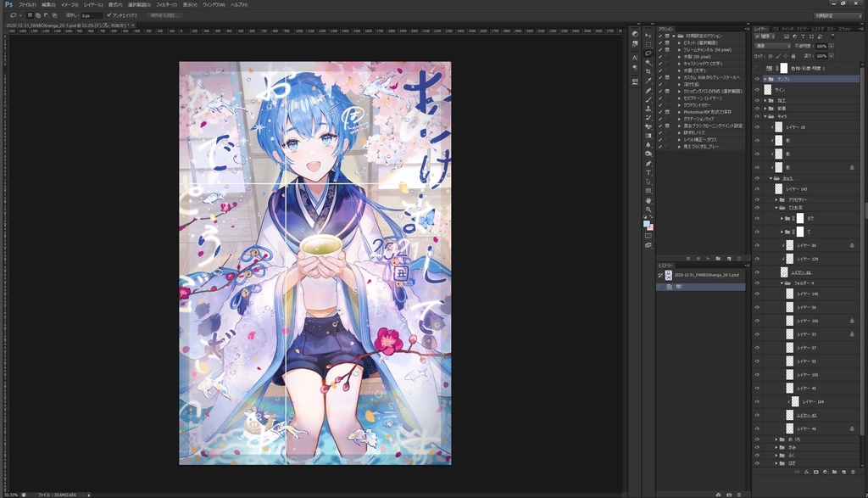Change the screen mode
This screenshot has width=868, height=498.
pos(648,245)
